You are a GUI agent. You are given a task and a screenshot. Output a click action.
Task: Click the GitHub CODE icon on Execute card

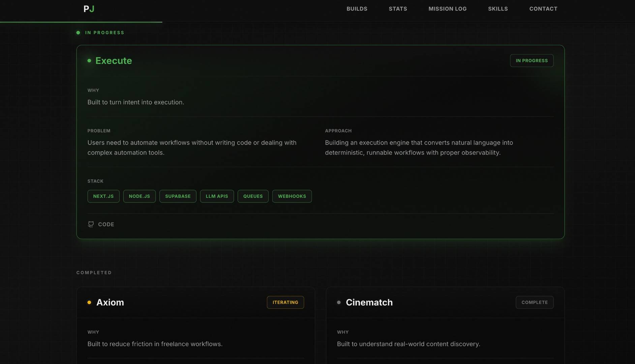[x=91, y=224]
